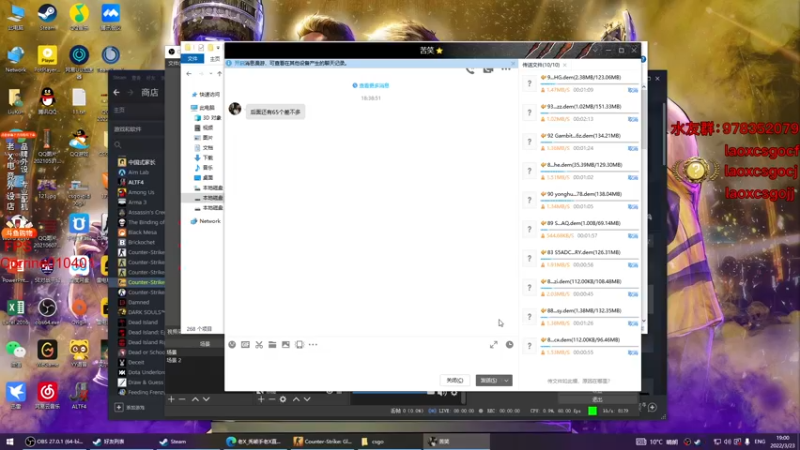This screenshot has height=450, width=800.
Task: Open OBS source properties gear icon
Action: pyautogui.click(x=283, y=399)
